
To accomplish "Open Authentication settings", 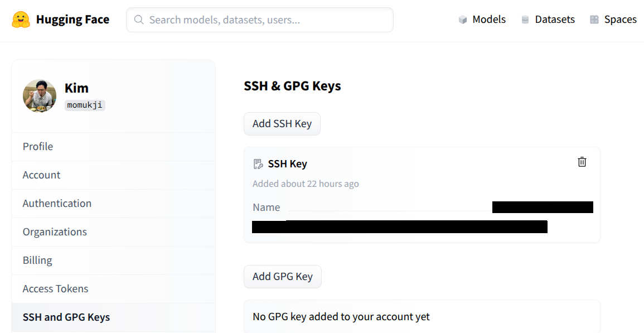I will [x=57, y=203].
